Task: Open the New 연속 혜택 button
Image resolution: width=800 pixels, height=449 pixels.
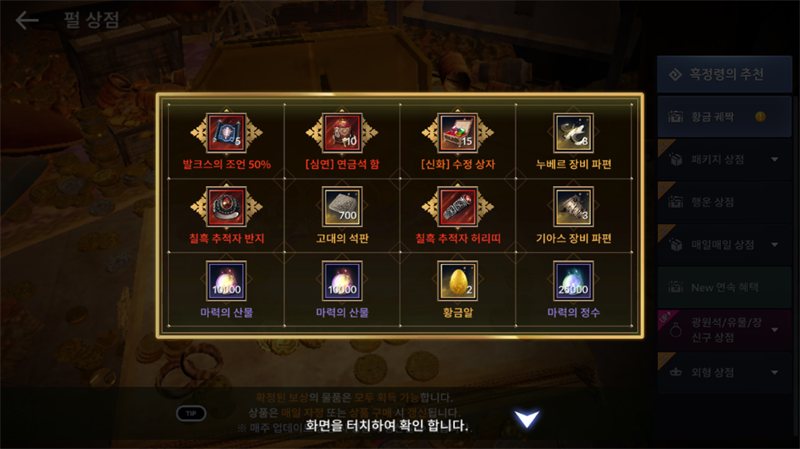Action: [724, 287]
